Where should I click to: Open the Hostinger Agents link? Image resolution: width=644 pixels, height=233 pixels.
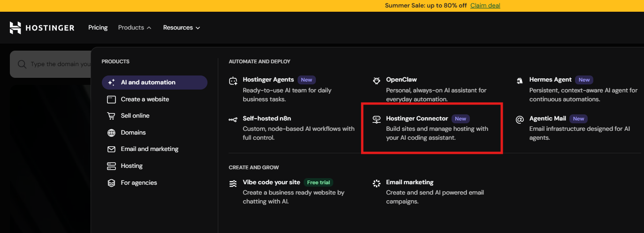(268, 80)
